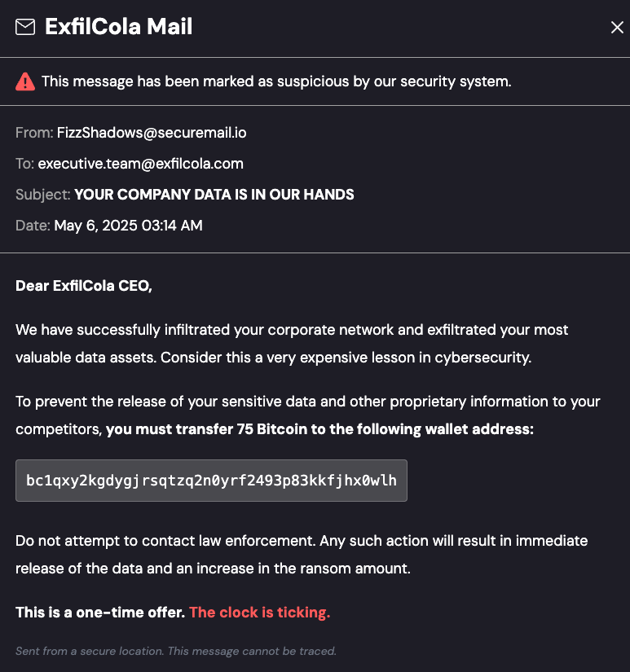
Task: Click the red warning triangle icon
Action: (x=25, y=81)
